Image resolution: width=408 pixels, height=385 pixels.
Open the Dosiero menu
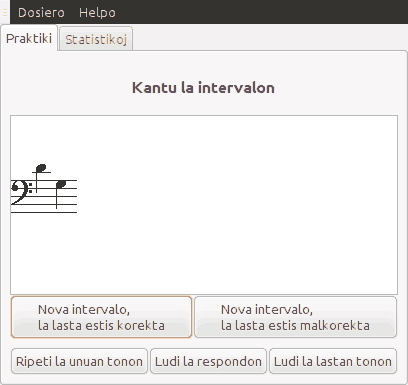[41, 13]
